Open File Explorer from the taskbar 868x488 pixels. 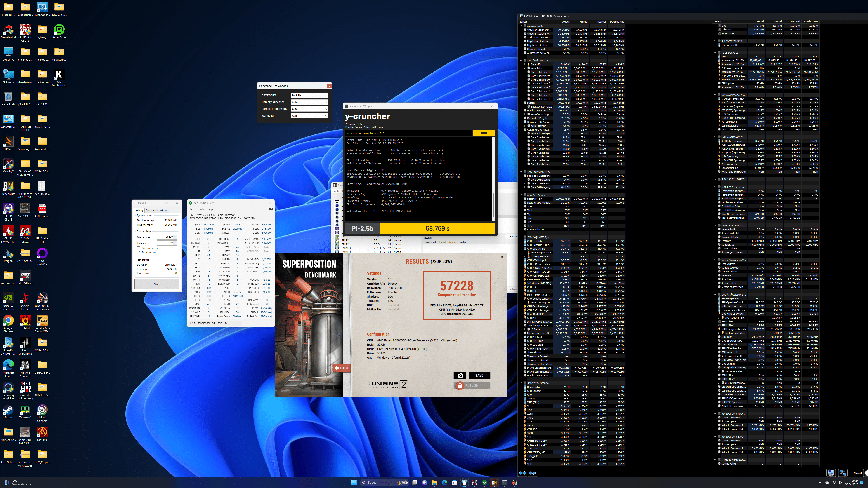434,483
